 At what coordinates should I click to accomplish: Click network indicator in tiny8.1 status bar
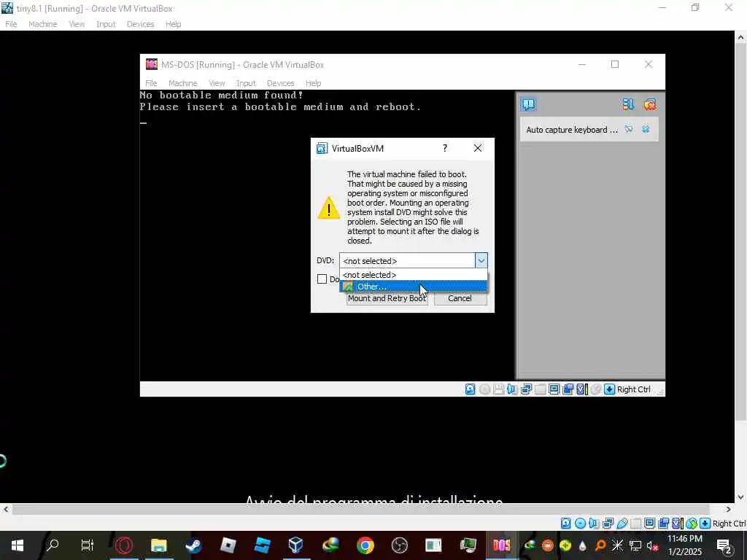pos(608,524)
